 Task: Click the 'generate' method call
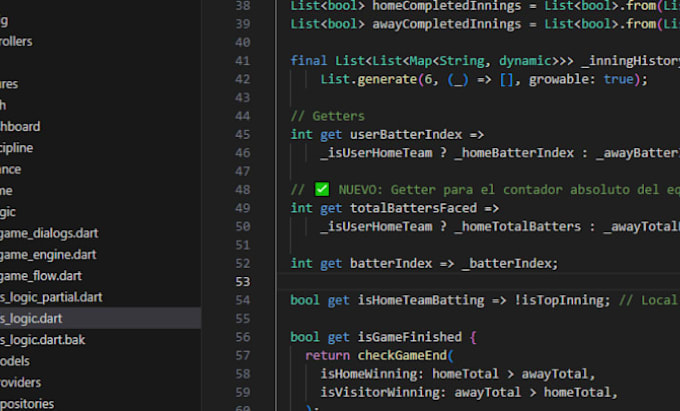pyautogui.click(x=387, y=79)
